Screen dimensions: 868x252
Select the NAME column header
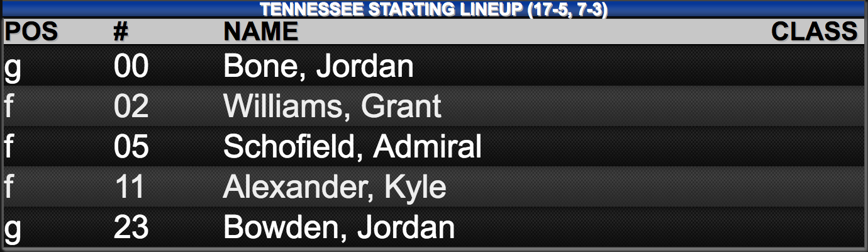[261, 31]
